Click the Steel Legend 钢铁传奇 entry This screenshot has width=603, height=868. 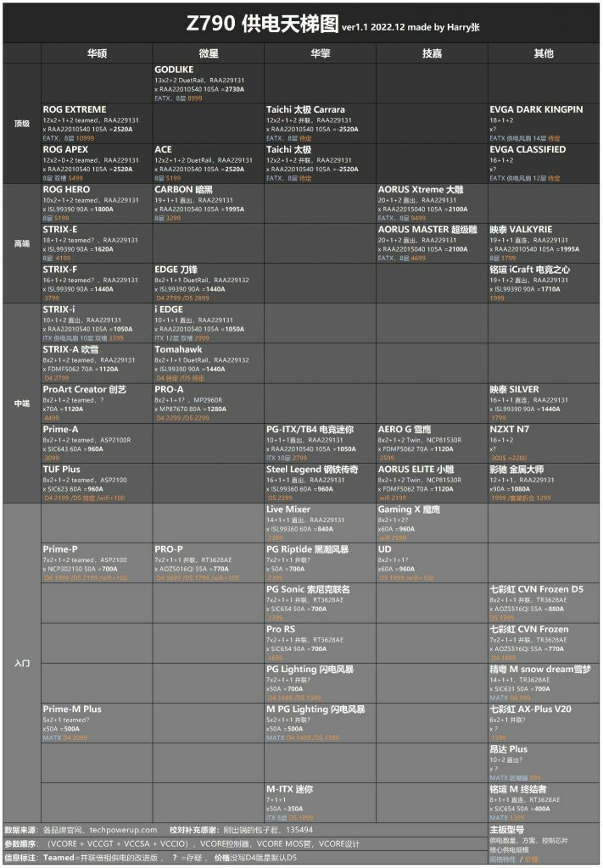(311, 470)
